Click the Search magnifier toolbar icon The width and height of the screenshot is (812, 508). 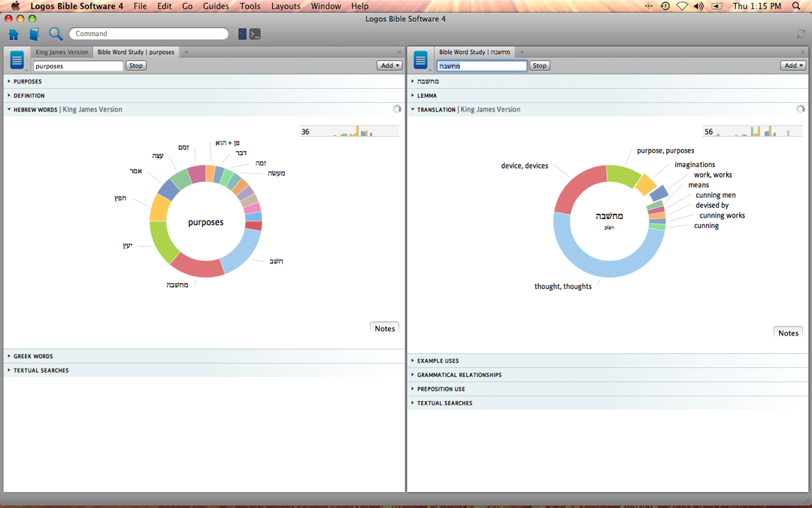(56, 34)
